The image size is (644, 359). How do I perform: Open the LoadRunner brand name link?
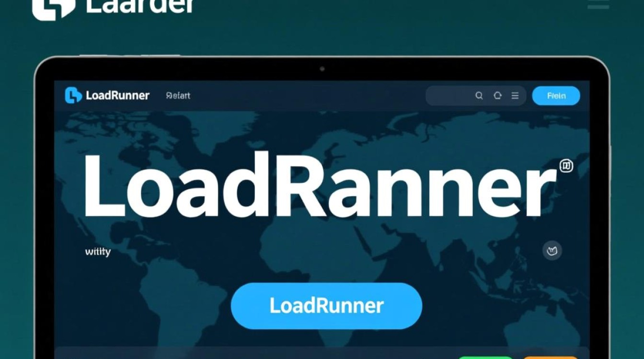117,95
